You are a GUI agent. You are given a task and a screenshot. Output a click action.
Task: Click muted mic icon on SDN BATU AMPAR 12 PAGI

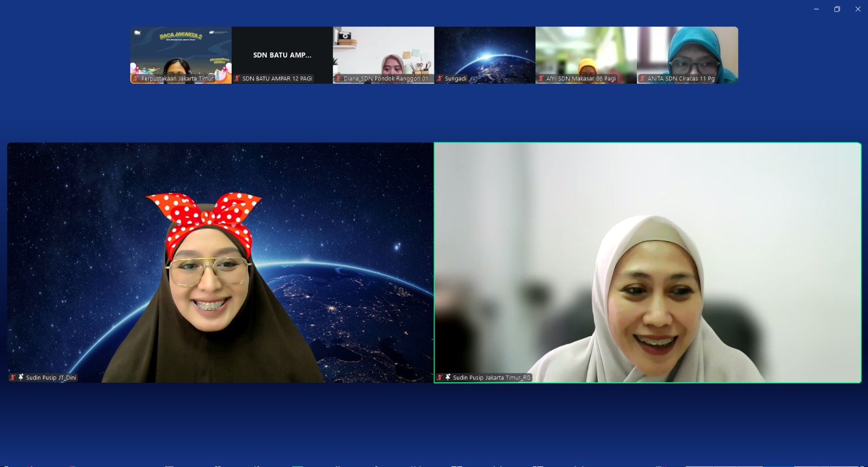237,79
